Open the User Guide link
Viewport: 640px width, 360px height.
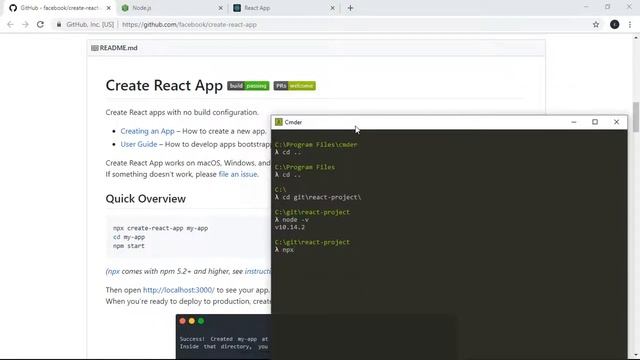tap(139, 144)
